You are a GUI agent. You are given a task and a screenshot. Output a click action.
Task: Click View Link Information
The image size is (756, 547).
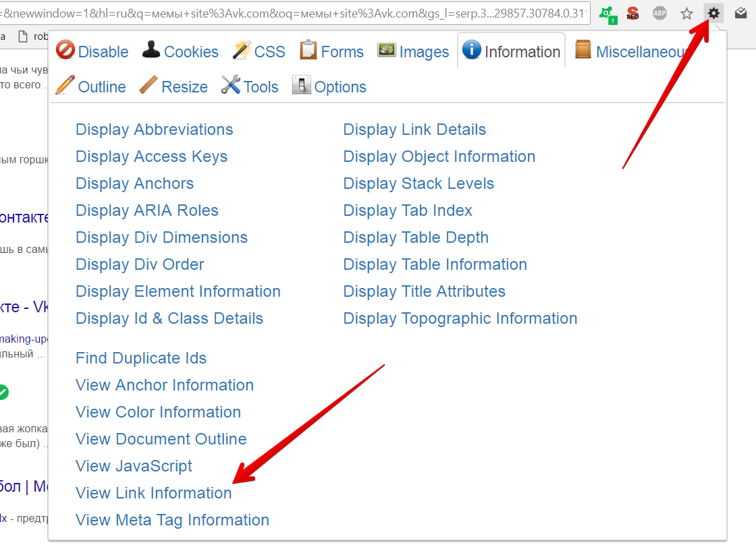point(153,493)
